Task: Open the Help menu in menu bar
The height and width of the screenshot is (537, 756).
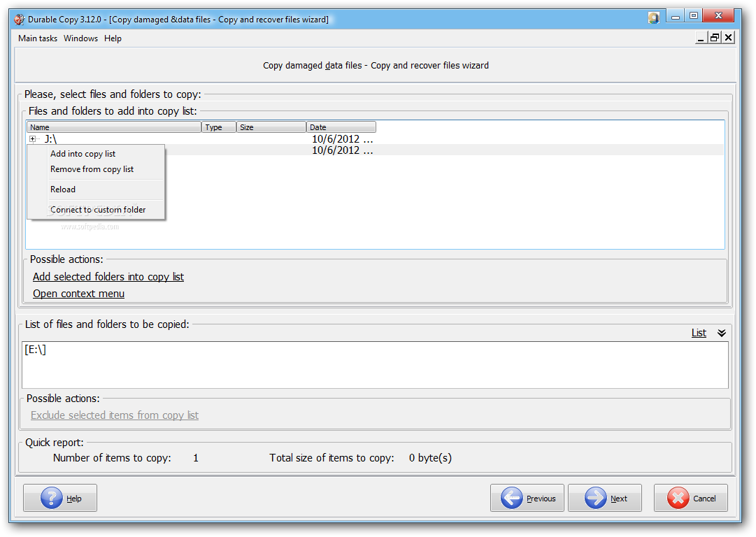Action: click(x=113, y=38)
